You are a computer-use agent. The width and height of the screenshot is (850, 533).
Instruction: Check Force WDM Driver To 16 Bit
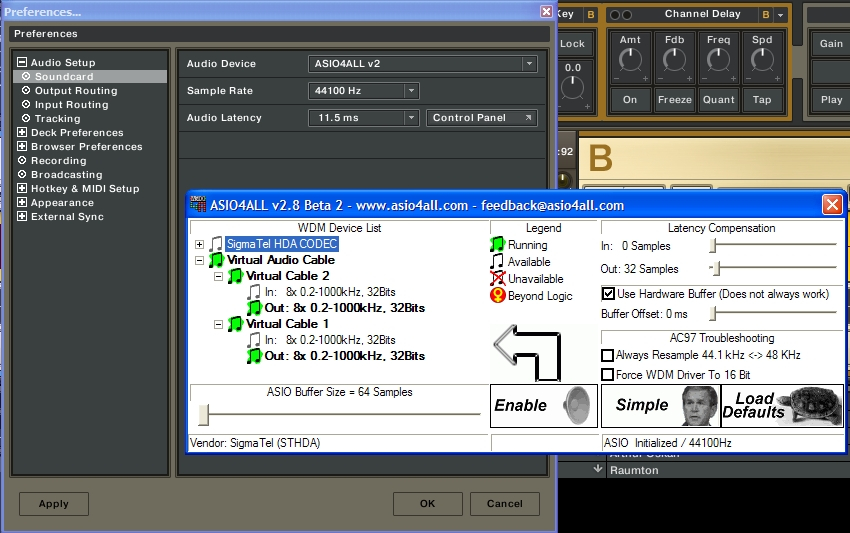tap(608, 374)
